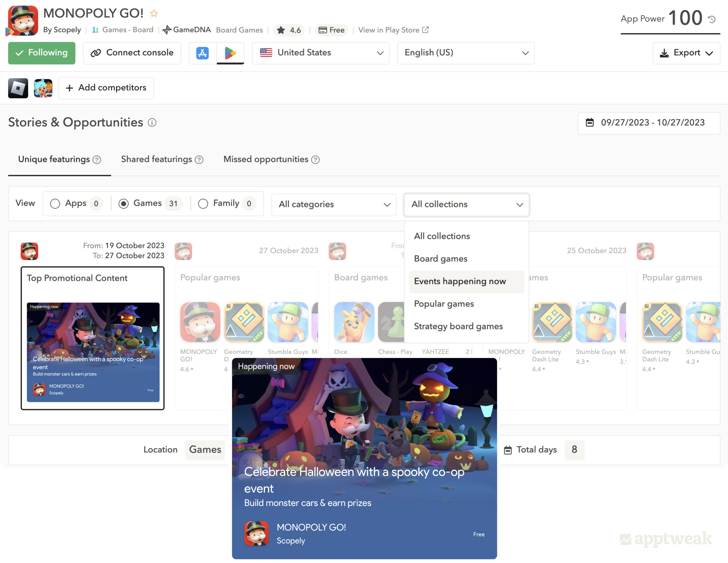Open the English (US) language dropdown
This screenshot has width=728, height=563.
pos(466,53)
